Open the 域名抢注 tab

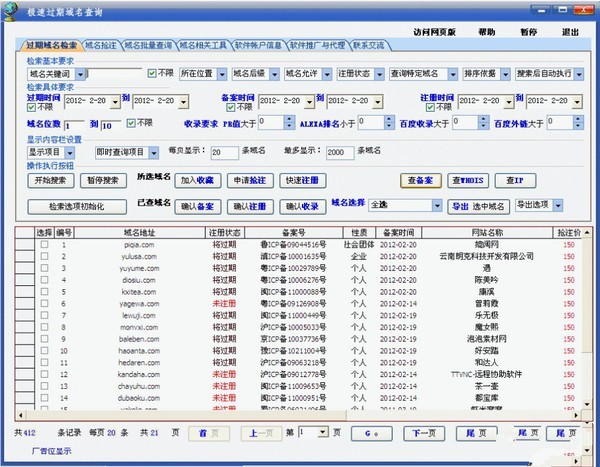pyautogui.click(x=101, y=45)
